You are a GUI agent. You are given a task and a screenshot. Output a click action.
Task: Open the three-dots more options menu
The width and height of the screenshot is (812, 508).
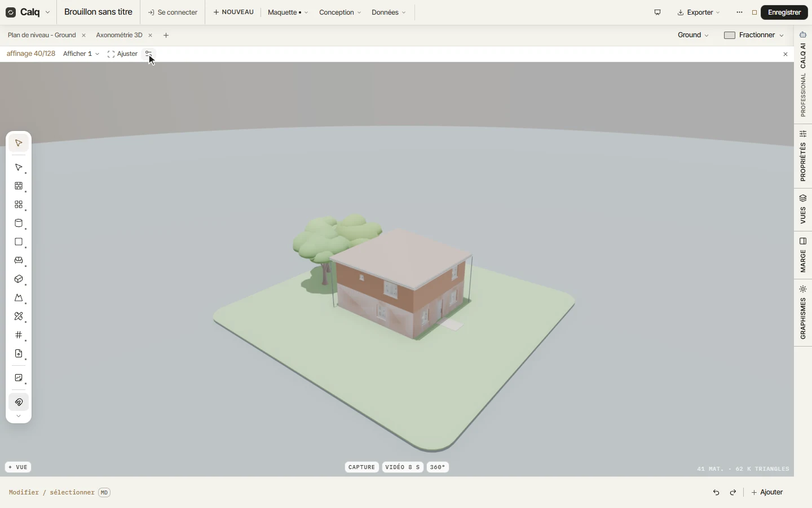(x=739, y=12)
